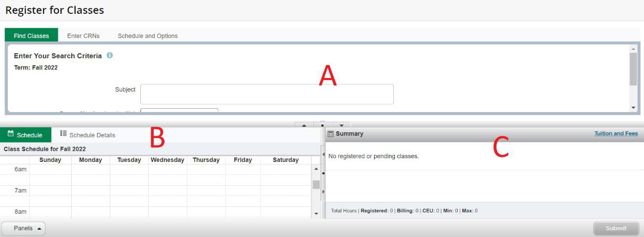Select the Schedule tab
644x237 pixels.
click(26, 135)
